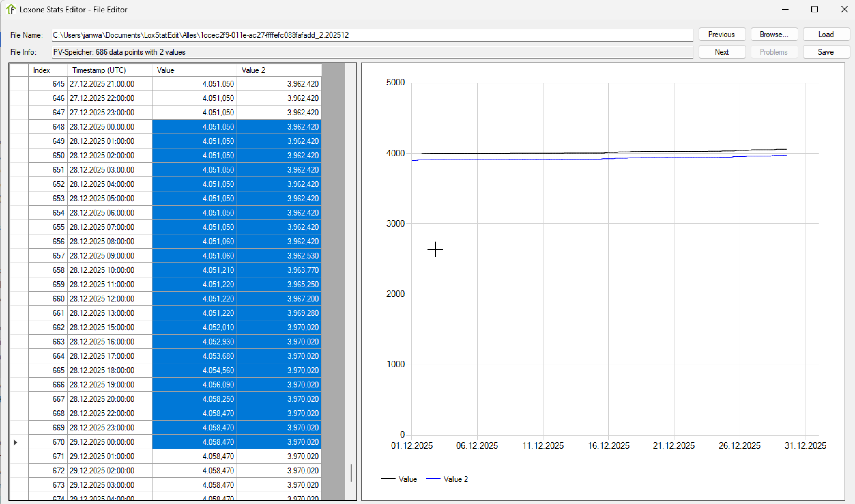Select the Value cell 4.051,210 in row 658
The height and width of the screenshot is (504, 855).
tap(194, 270)
